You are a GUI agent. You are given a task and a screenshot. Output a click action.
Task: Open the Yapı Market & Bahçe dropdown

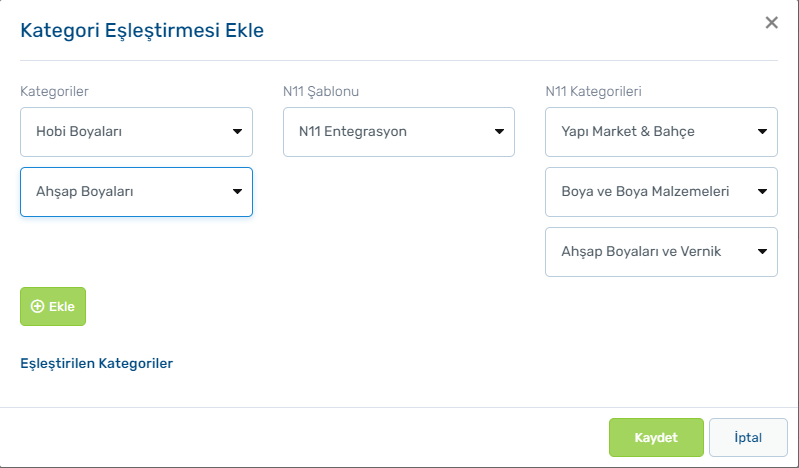click(661, 132)
